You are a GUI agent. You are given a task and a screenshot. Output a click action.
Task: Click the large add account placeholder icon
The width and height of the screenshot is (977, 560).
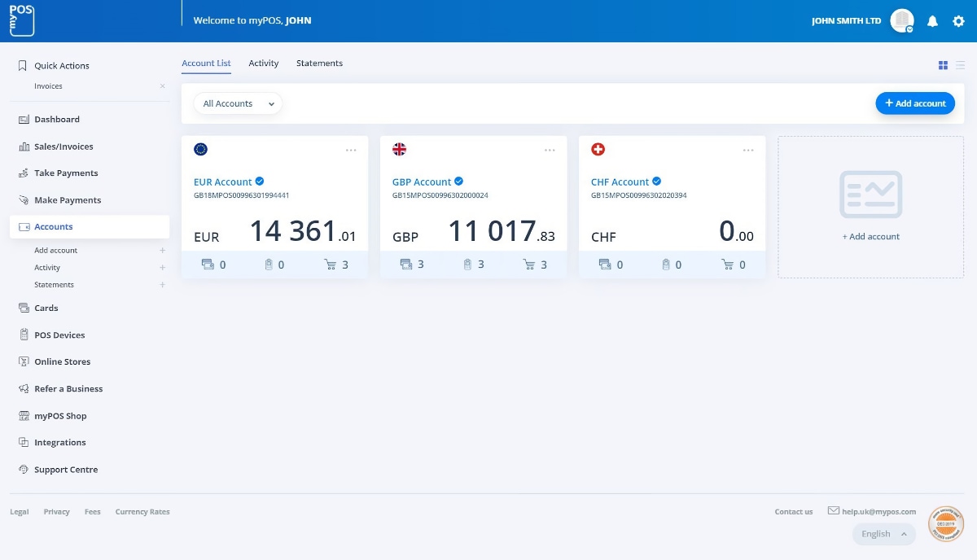tap(870, 195)
